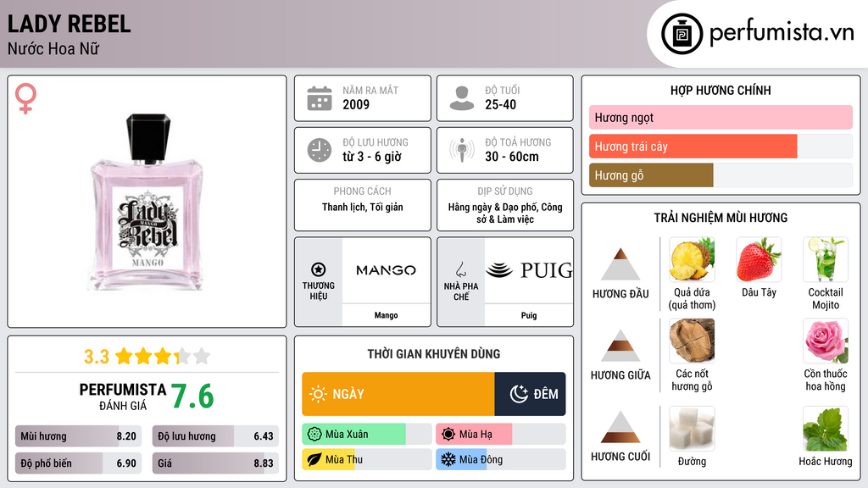The height and width of the screenshot is (488, 868).
Task: Click the Mùa Đông season bar
Action: pyautogui.click(x=501, y=459)
